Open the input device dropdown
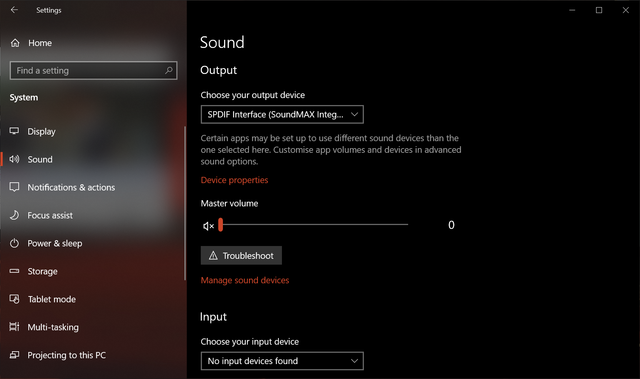Image resolution: width=640 pixels, height=379 pixels. coord(282,361)
